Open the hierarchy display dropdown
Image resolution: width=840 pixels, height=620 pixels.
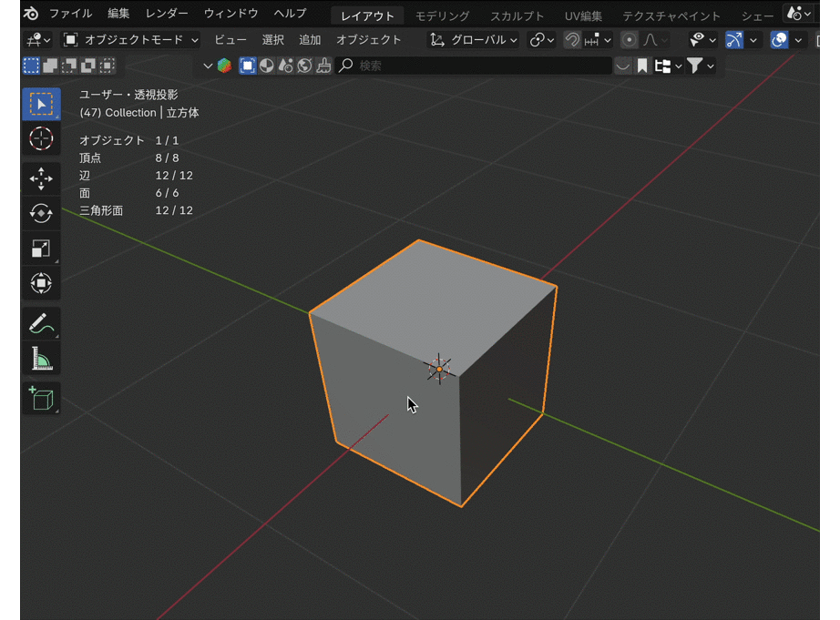(668, 66)
